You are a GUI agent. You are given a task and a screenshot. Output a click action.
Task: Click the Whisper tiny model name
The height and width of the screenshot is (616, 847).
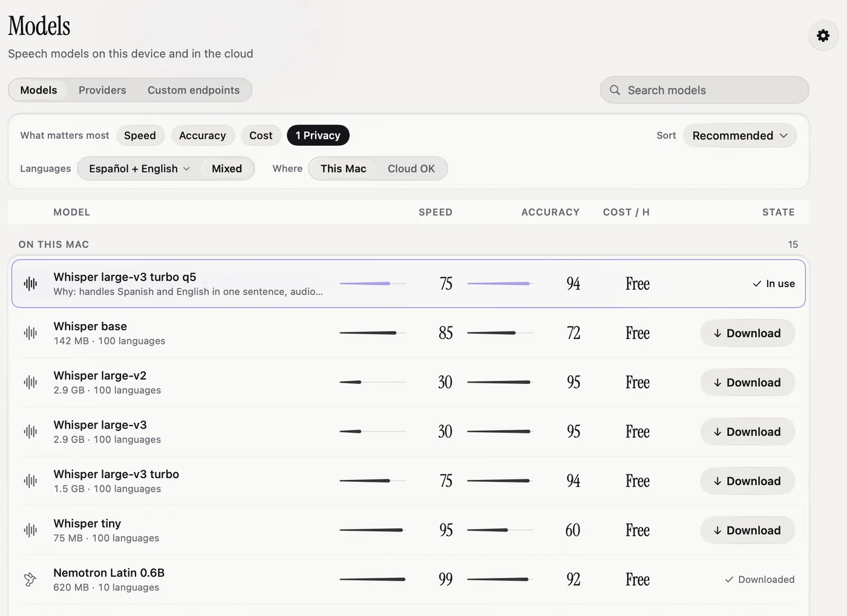pos(87,524)
